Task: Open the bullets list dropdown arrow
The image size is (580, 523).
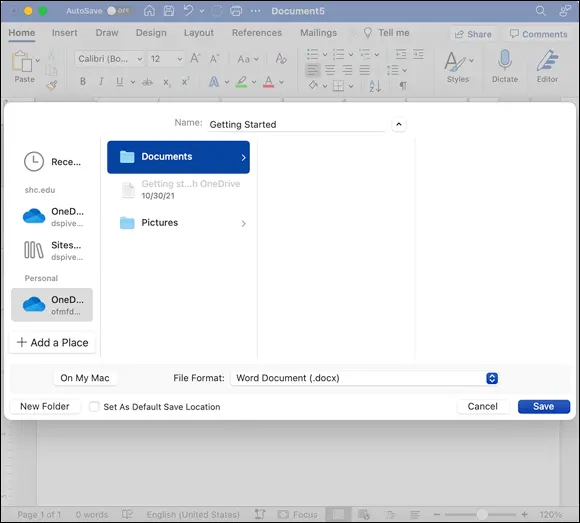Action: (325, 55)
